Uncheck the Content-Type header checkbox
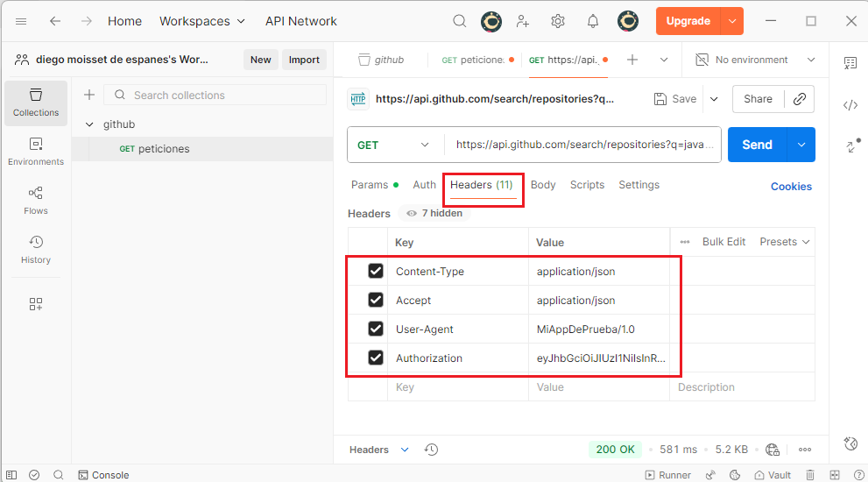The height and width of the screenshot is (482, 868). [x=376, y=272]
